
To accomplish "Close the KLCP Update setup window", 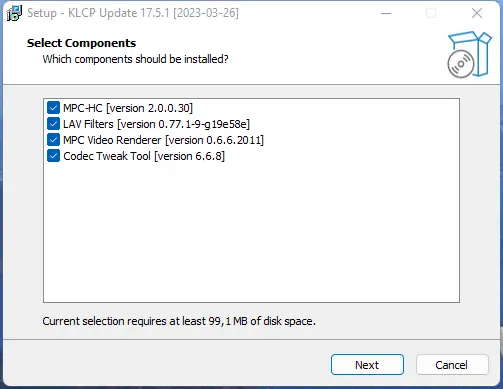I will coord(477,13).
